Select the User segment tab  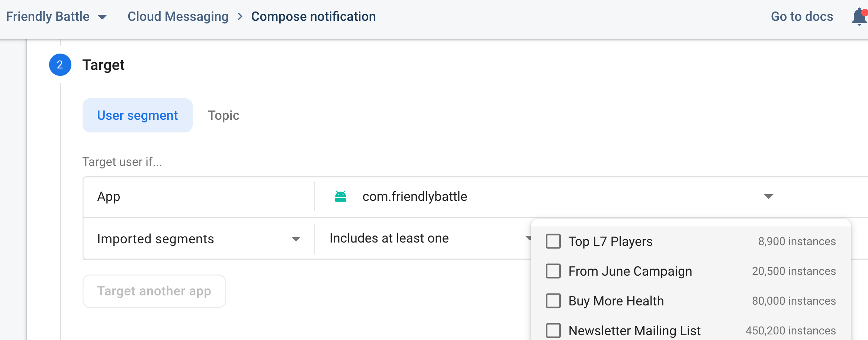137,115
